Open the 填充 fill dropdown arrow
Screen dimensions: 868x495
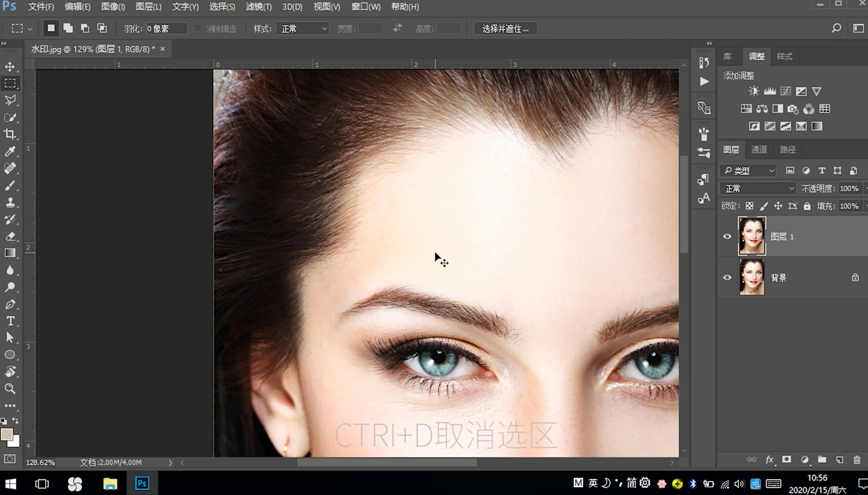(865, 206)
